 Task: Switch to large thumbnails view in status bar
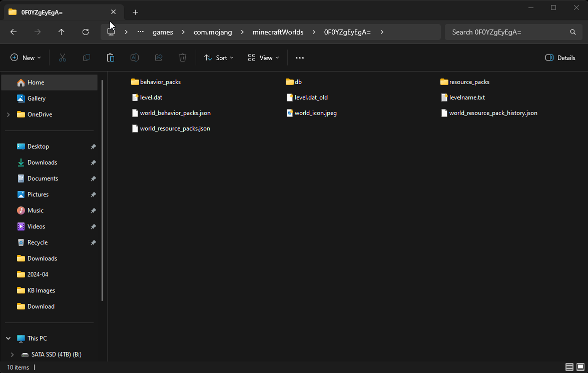click(580, 367)
